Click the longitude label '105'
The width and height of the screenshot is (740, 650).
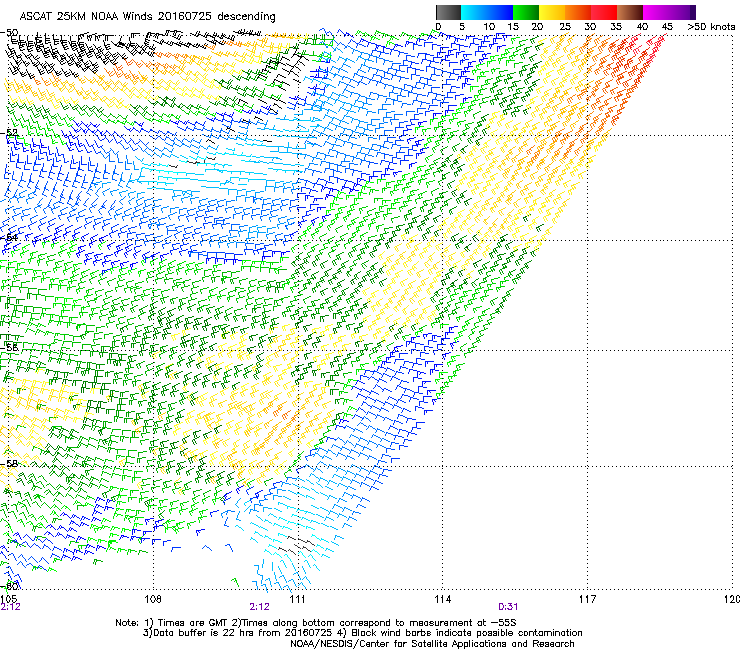click(8, 599)
